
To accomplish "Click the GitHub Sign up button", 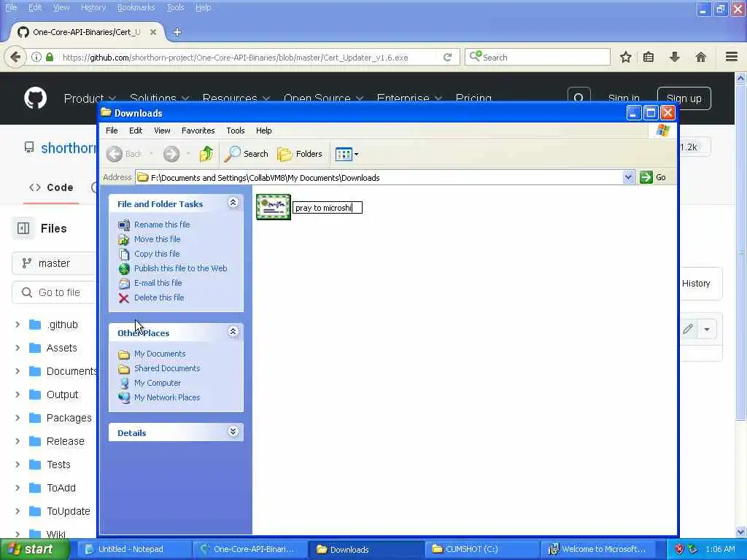I will point(684,98).
